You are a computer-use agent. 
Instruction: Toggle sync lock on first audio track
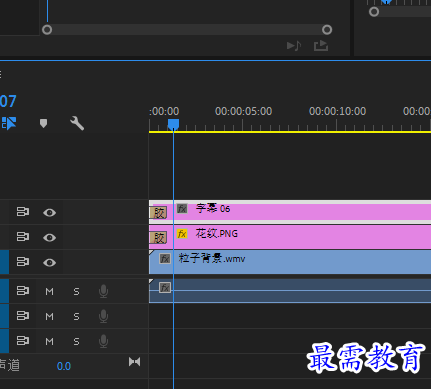point(23,291)
